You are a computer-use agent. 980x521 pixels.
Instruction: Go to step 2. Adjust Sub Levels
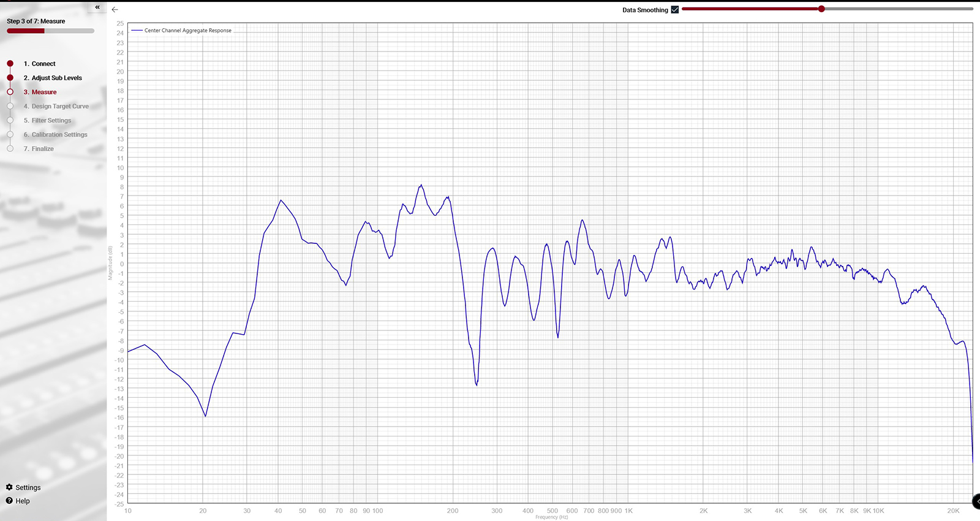[x=53, y=78]
